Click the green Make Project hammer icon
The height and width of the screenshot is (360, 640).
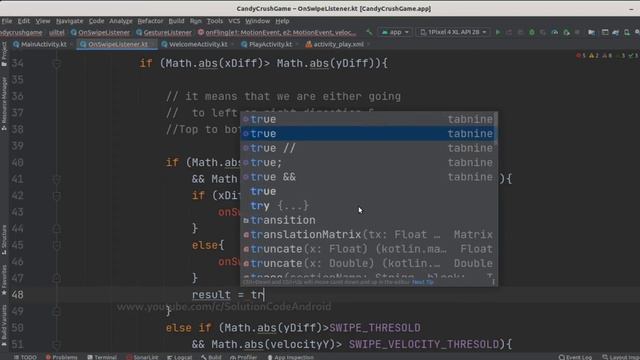369,32
